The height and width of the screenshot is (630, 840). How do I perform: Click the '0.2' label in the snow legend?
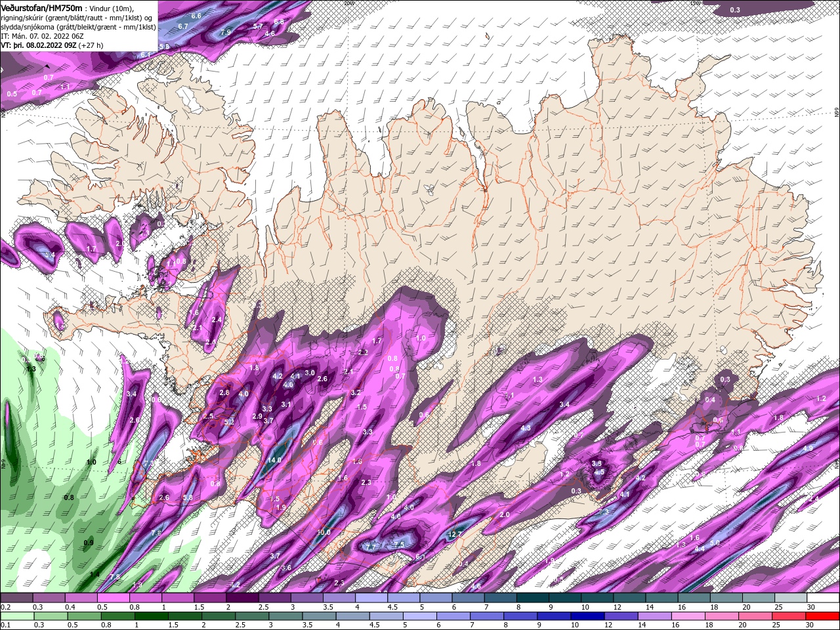coord(6,607)
